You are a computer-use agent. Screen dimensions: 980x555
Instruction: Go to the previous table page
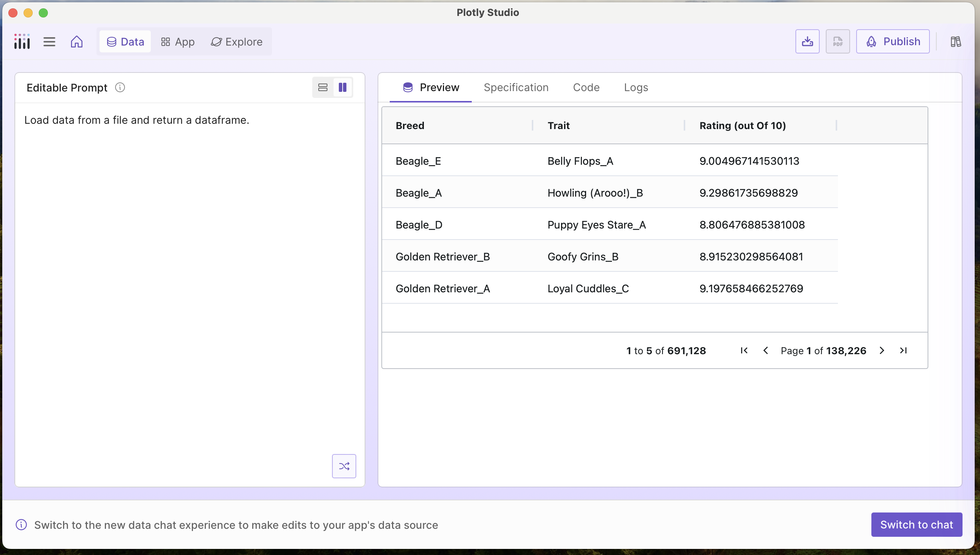coord(765,350)
